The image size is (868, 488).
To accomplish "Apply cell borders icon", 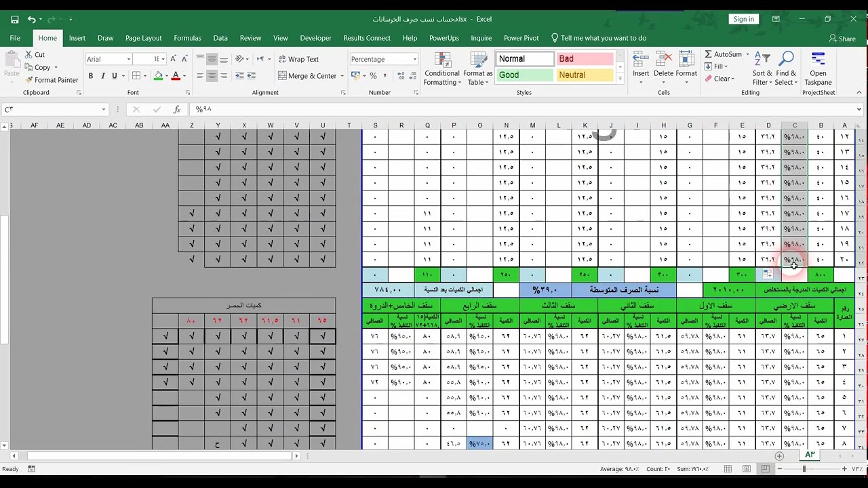I will tap(136, 76).
